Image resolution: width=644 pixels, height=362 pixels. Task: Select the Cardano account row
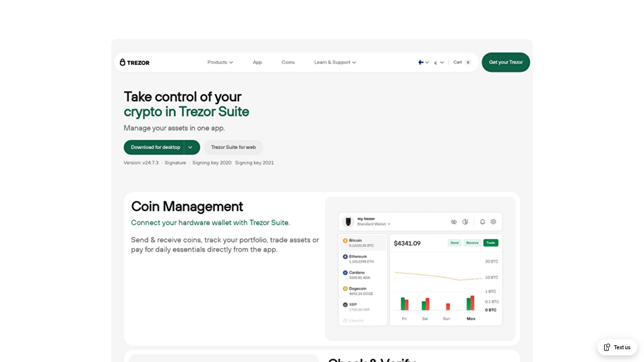click(x=363, y=275)
